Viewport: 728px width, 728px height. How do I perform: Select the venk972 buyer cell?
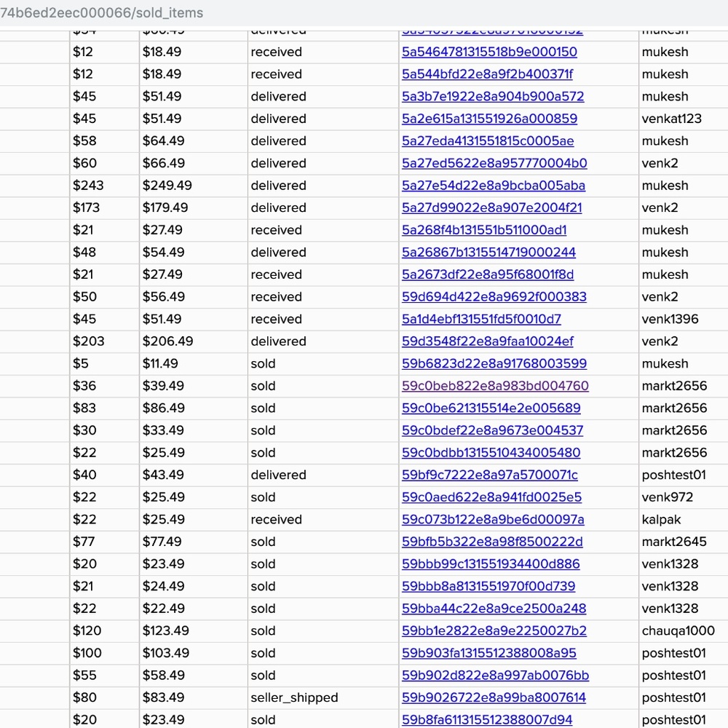coord(683,497)
